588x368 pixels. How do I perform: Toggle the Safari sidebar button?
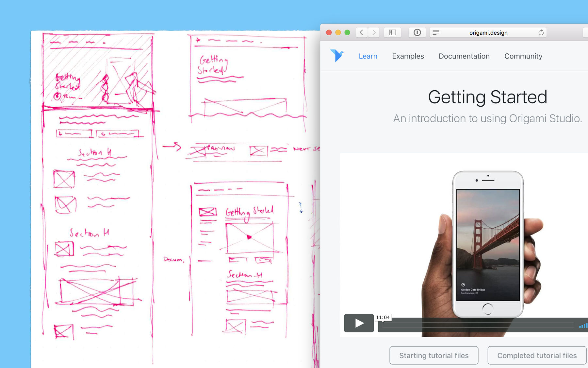393,32
